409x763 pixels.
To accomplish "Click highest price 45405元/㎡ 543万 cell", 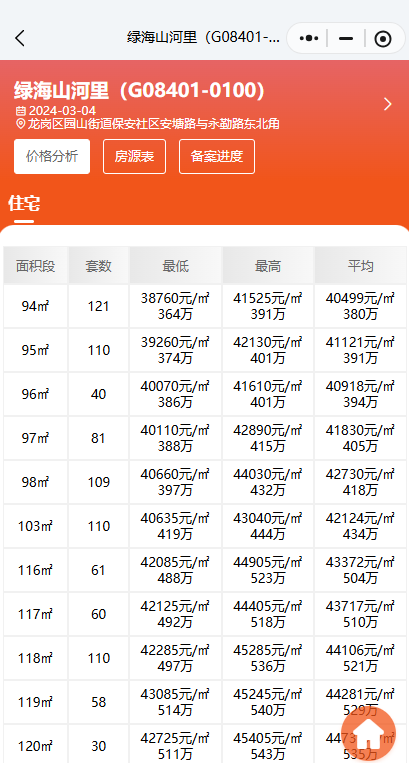I will tap(268, 746).
